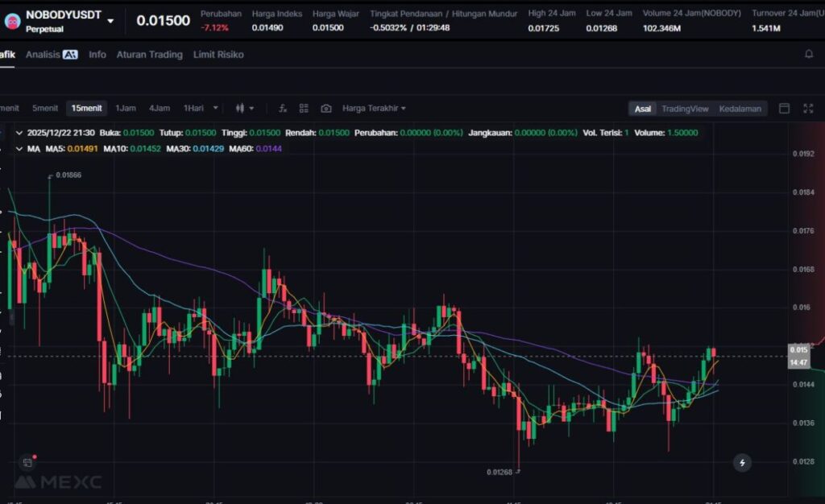The image size is (825, 504).
Task: Switch to Kedalaman depth view
Action: [x=740, y=109]
